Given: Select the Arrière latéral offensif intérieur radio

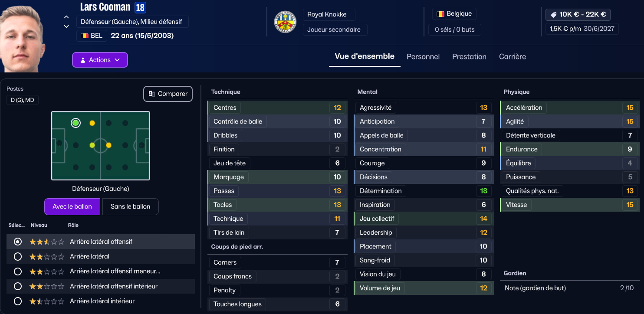Looking at the screenshot, I should point(18,286).
